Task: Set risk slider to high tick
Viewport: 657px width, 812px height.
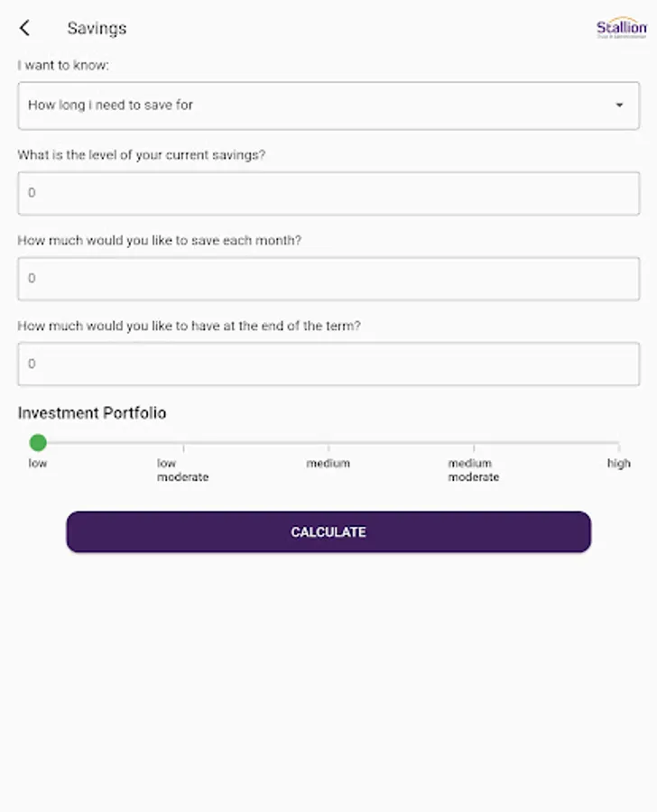Action: (619, 444)
